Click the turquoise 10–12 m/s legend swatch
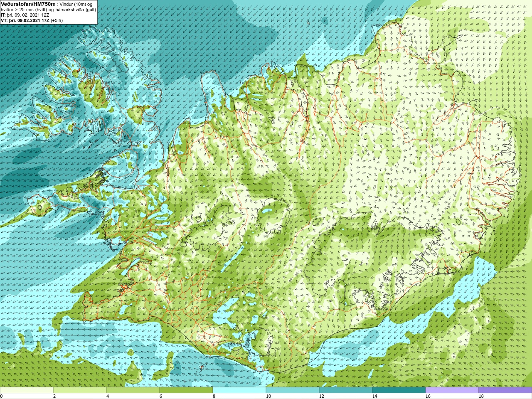532x399 pixels. (293, 390)
